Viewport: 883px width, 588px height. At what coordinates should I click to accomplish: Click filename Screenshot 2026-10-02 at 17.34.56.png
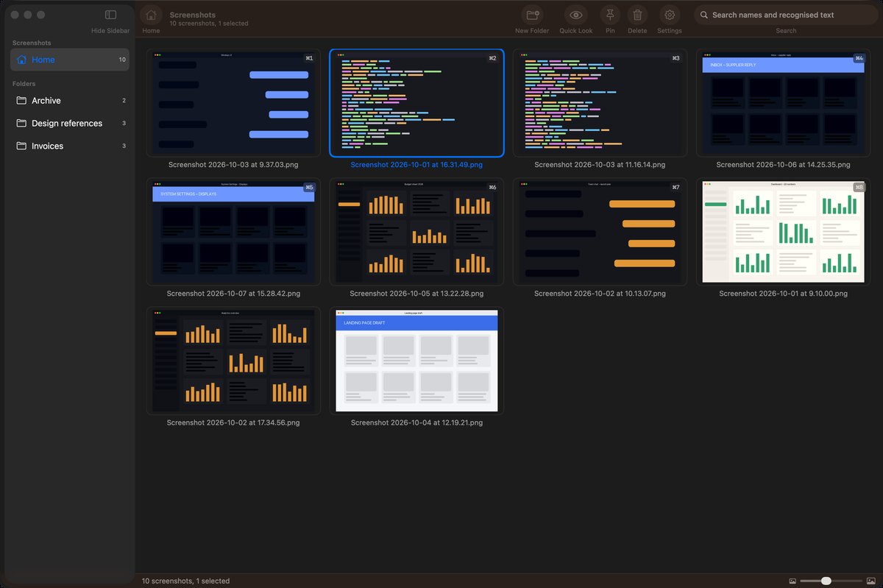(x=233, y=422)
